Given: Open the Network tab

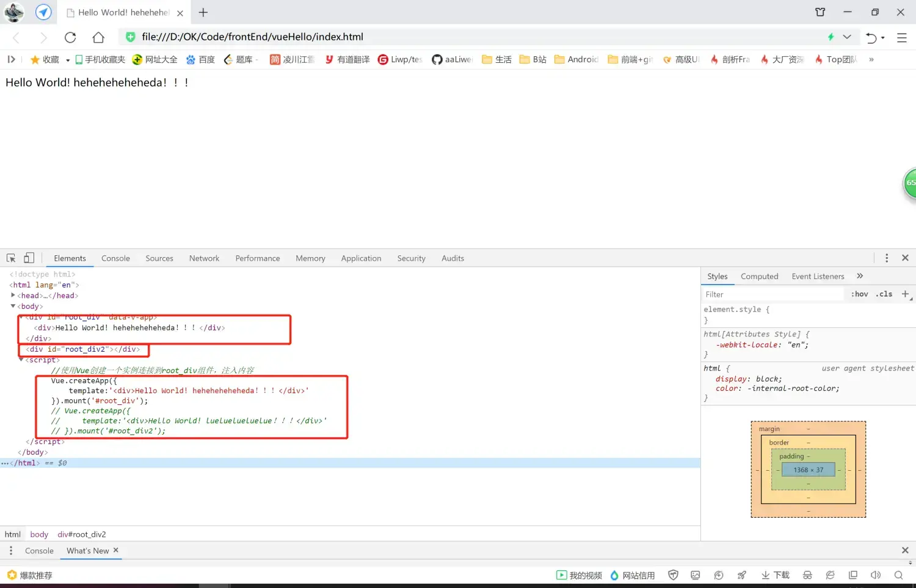Looking at the screenshot, I should (x=204, y=258).
